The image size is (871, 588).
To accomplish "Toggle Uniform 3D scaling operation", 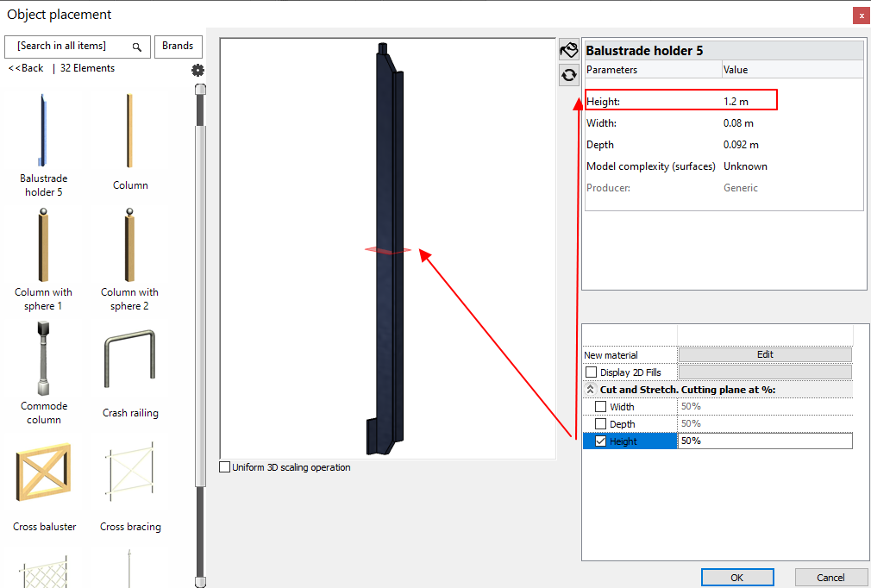I will (x=225, y=467).
